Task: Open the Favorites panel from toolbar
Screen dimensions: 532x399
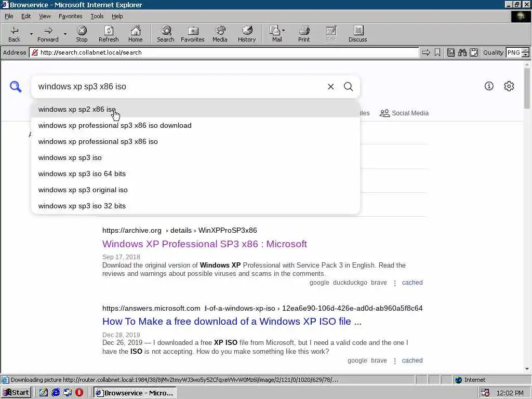Action: click(x=192, y=34)
